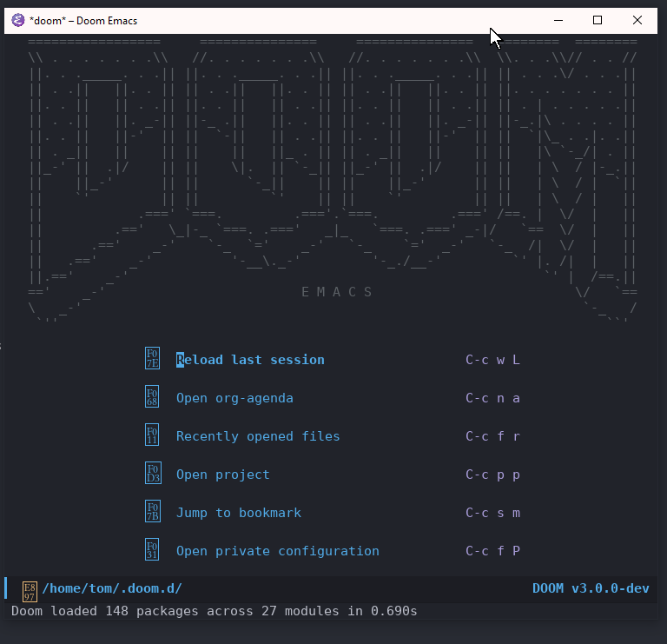Click the F0D3 glyph icon beside Open project
Viewport: 667px width, 644px height.
pyautogui.click(x=153, y=474)
